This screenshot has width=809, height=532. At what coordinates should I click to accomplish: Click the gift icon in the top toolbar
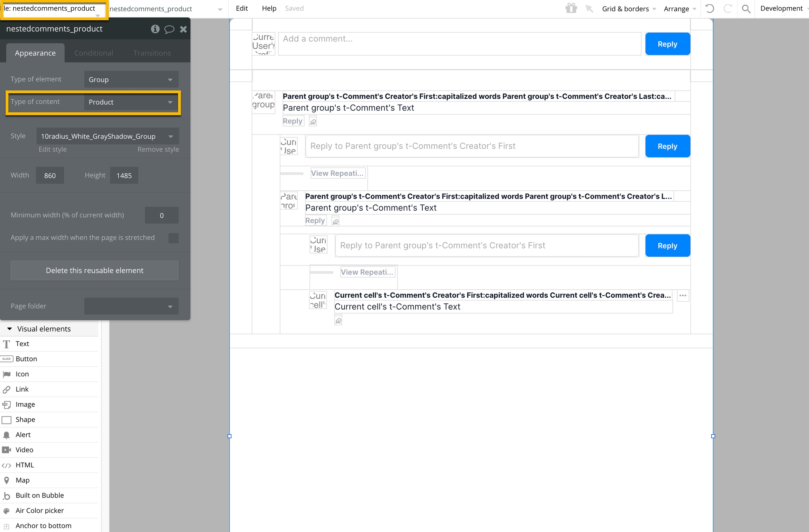point(571,8)
